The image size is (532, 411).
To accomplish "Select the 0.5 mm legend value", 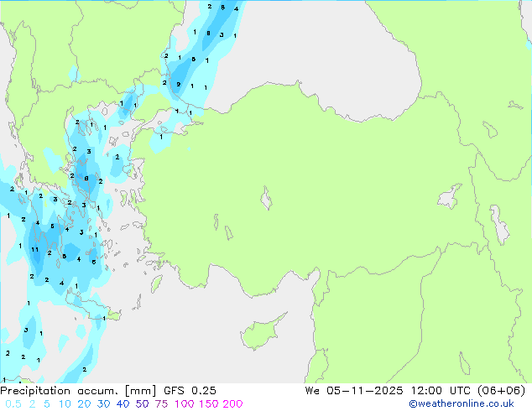I will 13,404.
